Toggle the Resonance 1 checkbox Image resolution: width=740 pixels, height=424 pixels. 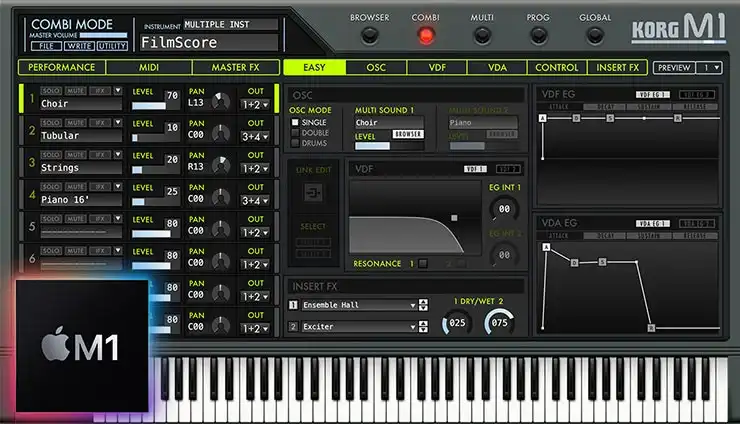pos(423,263)
